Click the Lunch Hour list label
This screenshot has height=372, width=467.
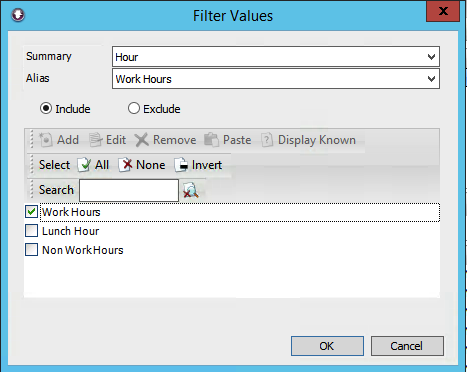70,231
